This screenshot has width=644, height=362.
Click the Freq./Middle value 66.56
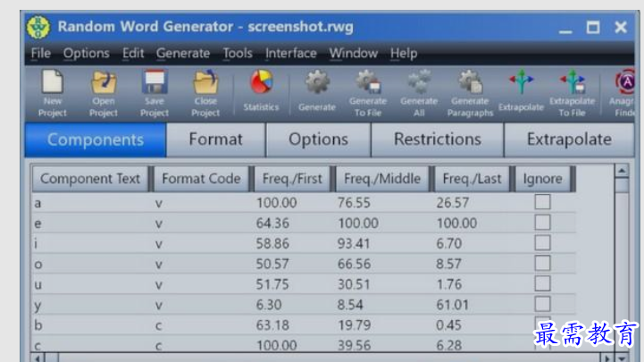pos(354,264)
